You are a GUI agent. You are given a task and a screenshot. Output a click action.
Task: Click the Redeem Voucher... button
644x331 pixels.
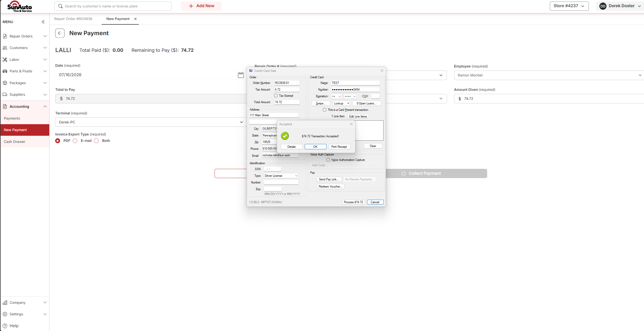pyautogui.click(x=331, y=187)
